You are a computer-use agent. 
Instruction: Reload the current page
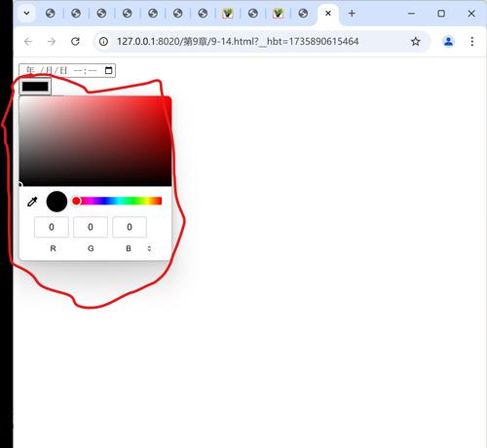point(75,42)
